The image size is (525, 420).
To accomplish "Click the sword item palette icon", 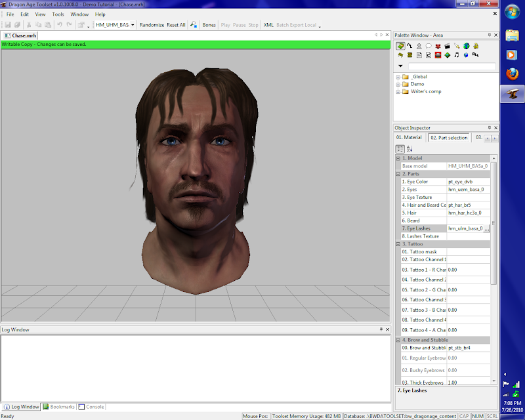I will tap(456, 46).
